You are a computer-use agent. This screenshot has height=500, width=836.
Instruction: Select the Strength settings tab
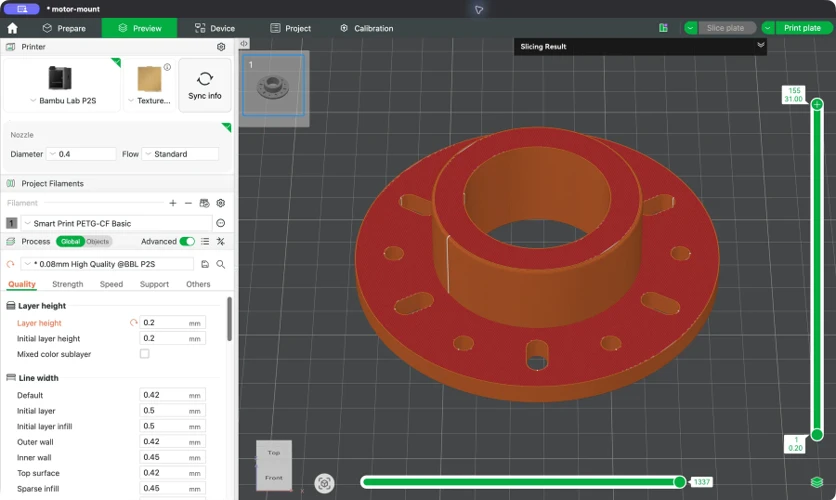tap(68, 284)
